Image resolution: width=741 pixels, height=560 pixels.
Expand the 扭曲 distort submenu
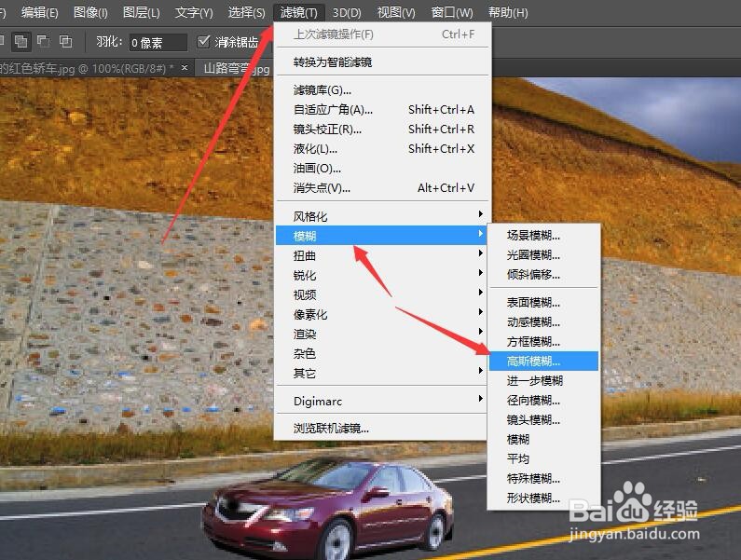point(382,255)
